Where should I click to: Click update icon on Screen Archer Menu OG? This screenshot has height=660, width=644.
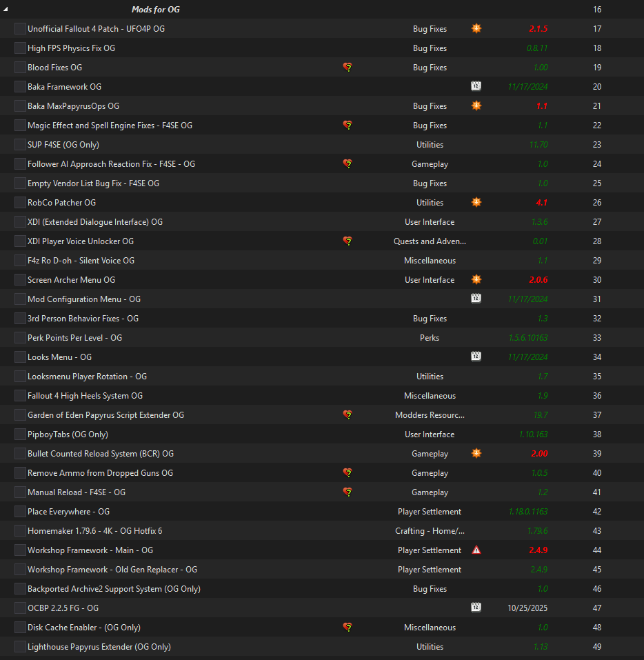tap(476, 279)
